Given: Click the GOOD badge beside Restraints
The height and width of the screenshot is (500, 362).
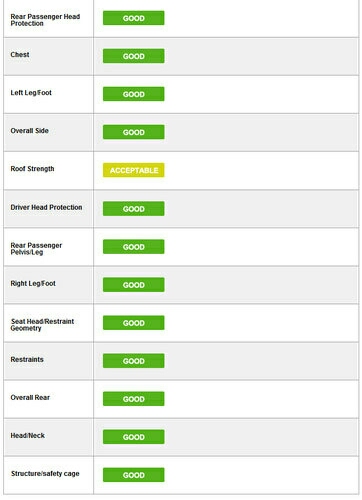Looking at the screenshot, I should [x=133, y=361].
